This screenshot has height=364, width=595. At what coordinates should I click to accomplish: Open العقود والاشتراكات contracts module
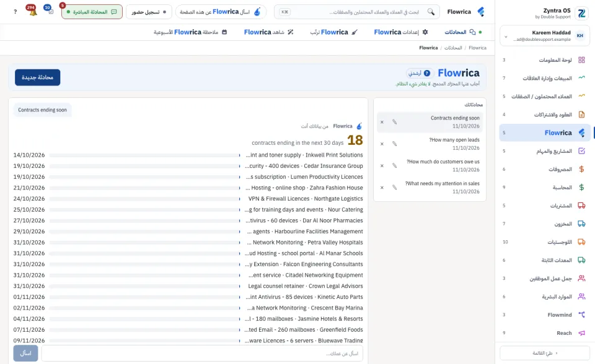coord(545,115)
